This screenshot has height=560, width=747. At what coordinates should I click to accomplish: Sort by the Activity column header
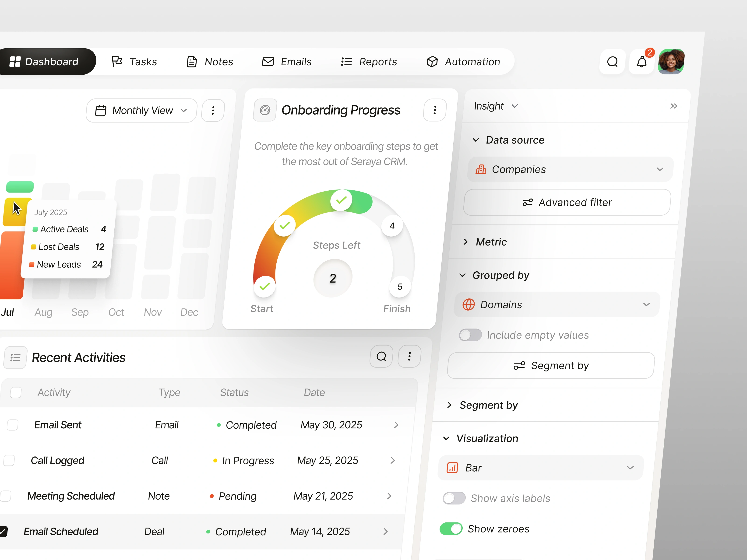pos(54,392)
